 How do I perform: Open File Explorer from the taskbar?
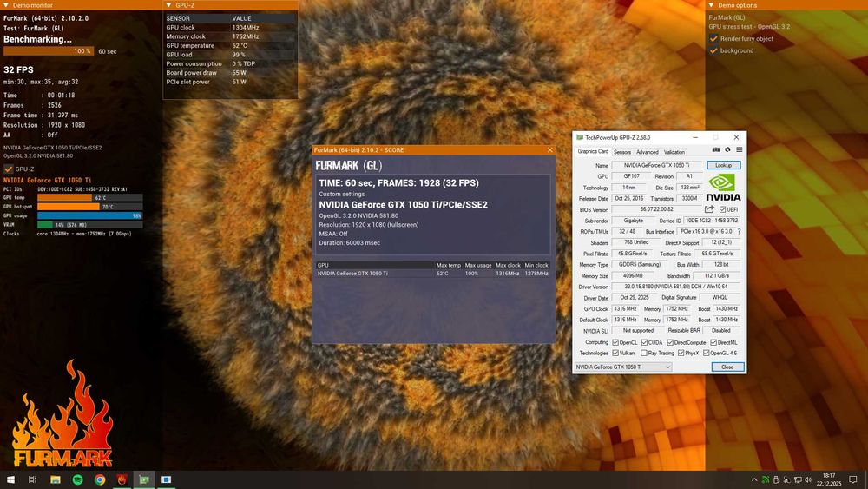coord(56,479)
